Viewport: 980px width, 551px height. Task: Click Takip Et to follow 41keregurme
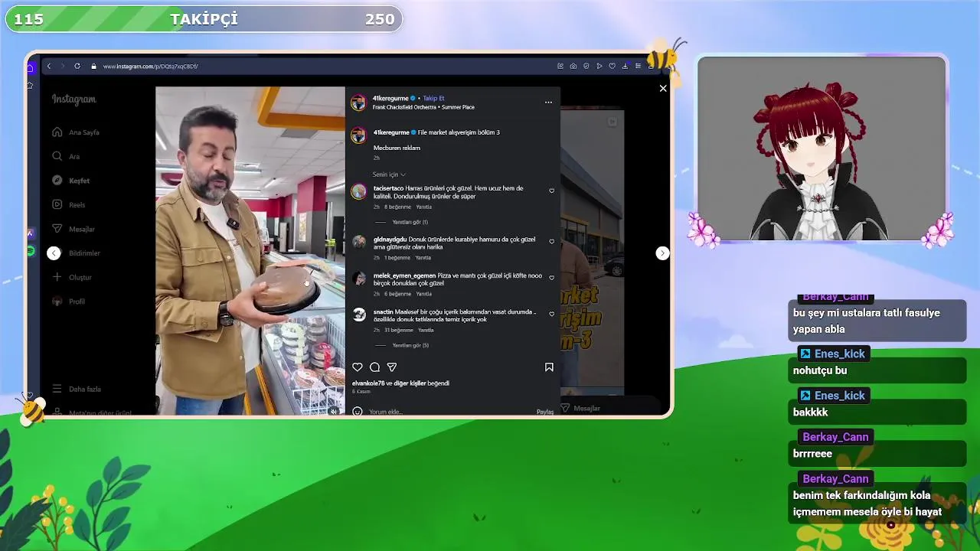click(x=433, y=99)
